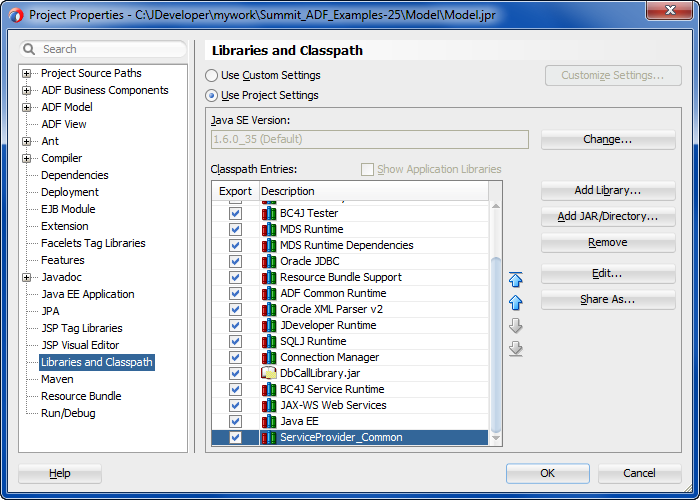Click the JDeveloper Runtime library icon
Image resolution: width=700 pixels, height=500 pixels.
(269, 325)
